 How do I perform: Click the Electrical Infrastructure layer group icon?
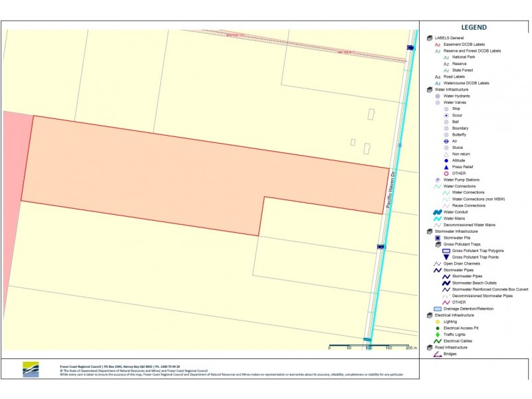pyautogui.click(x=430, y=315)
